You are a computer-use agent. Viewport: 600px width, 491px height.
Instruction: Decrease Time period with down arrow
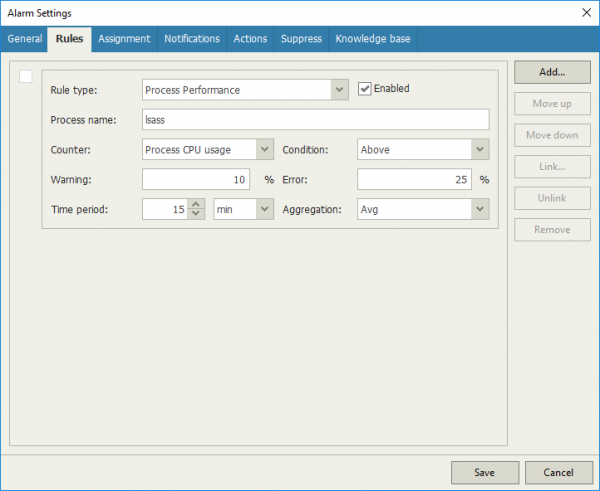196,215
